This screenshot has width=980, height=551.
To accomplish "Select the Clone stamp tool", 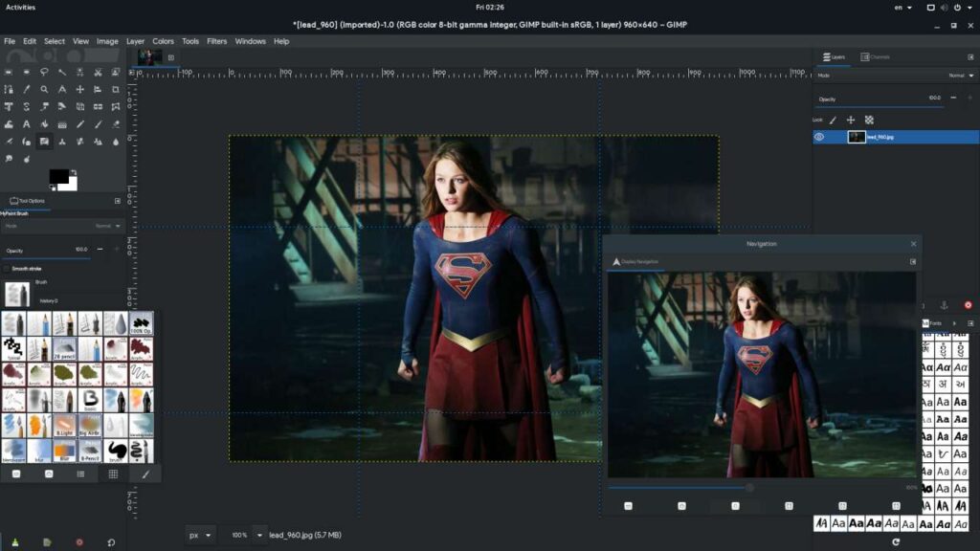I will (62, 142).
